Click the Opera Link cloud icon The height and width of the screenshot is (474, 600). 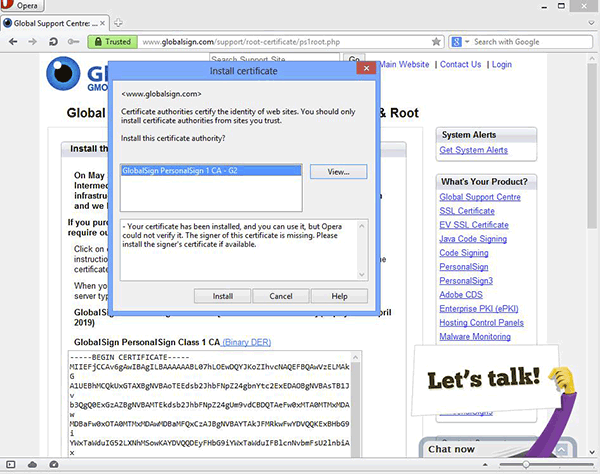pyautogui.click(x=33, y=464)
